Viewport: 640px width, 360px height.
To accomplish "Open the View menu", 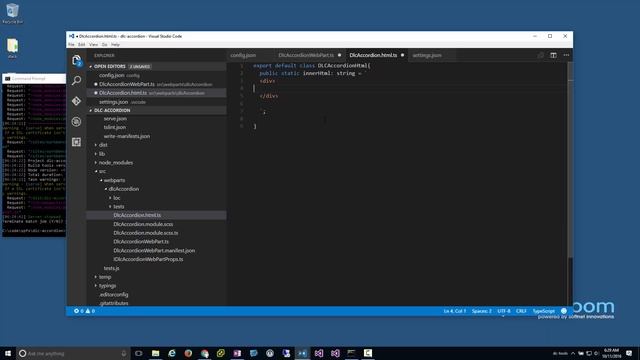I will [93, 44].
